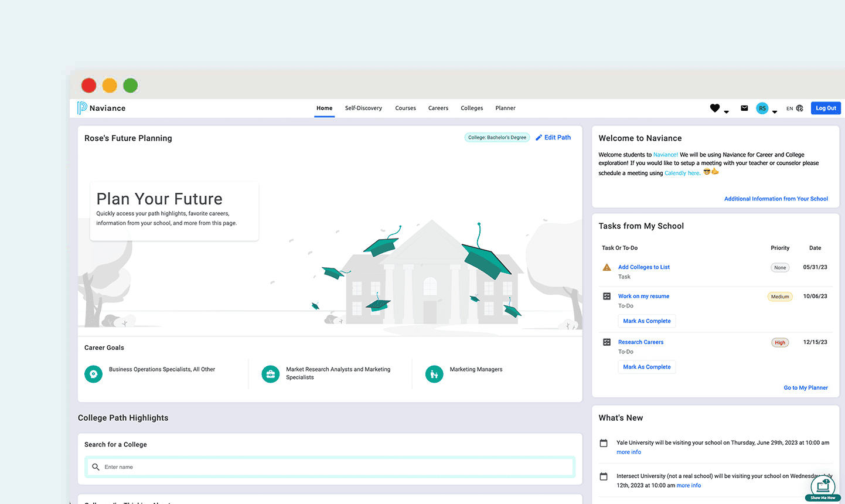Click checklist icon beside Work on my resume
The image size is (845, 504).
(x=607, y=297)
